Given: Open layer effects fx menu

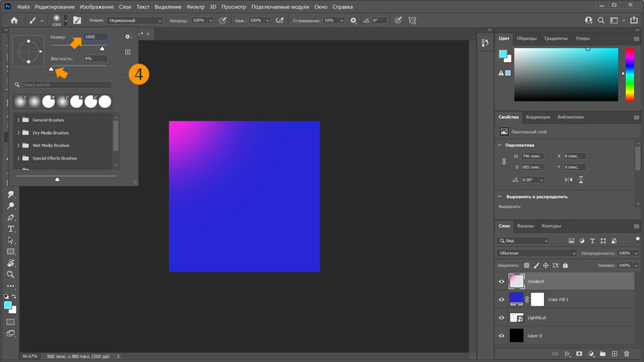Looking at the screenshot, I should [x=567, y=353].
